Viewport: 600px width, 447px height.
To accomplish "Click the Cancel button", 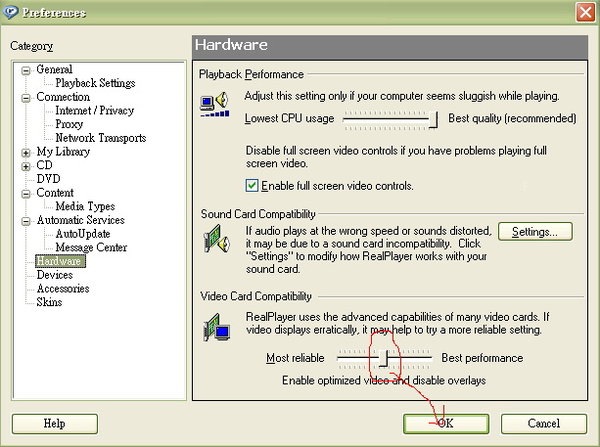I will point(544,424).
